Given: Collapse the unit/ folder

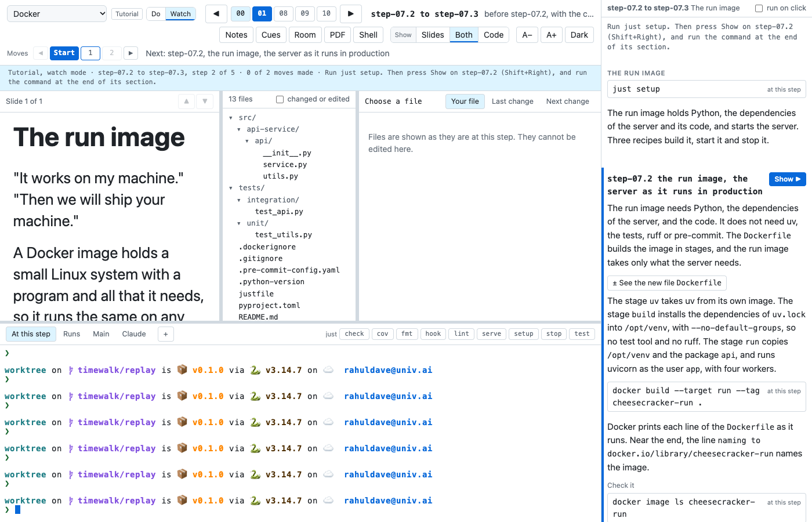Looking at the screenshot, I should tap(239, 223).
